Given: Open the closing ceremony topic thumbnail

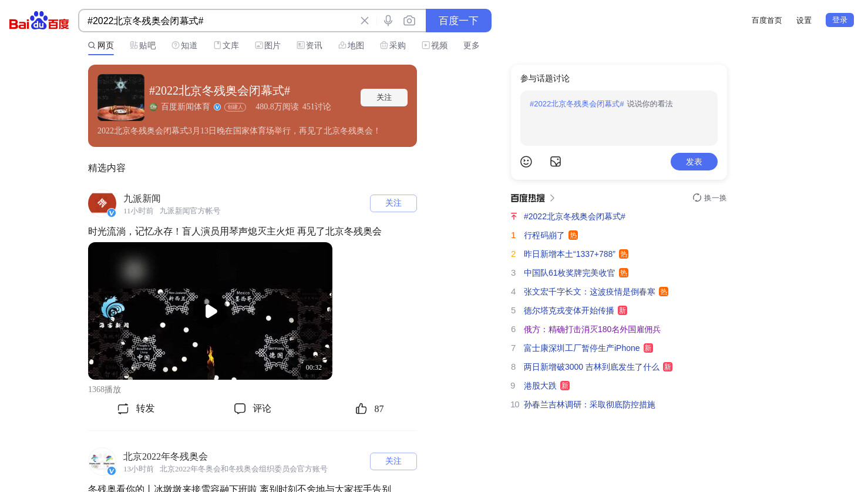Looking at the screenshot, I should tap(121, 98).
